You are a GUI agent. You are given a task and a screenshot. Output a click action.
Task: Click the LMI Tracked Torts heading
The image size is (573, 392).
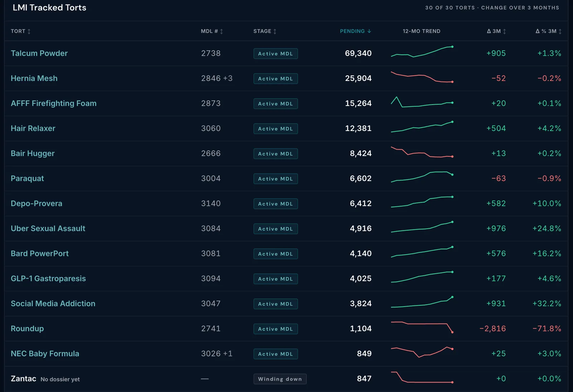pos(49,8)
